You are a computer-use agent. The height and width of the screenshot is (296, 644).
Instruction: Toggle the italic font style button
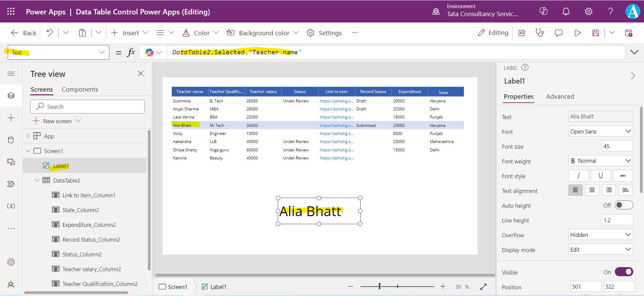578,176
